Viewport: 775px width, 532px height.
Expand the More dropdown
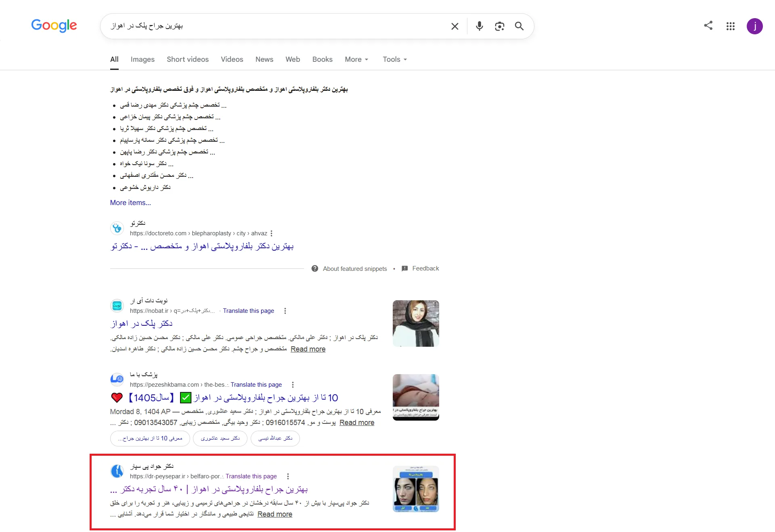tap(356, 59)
